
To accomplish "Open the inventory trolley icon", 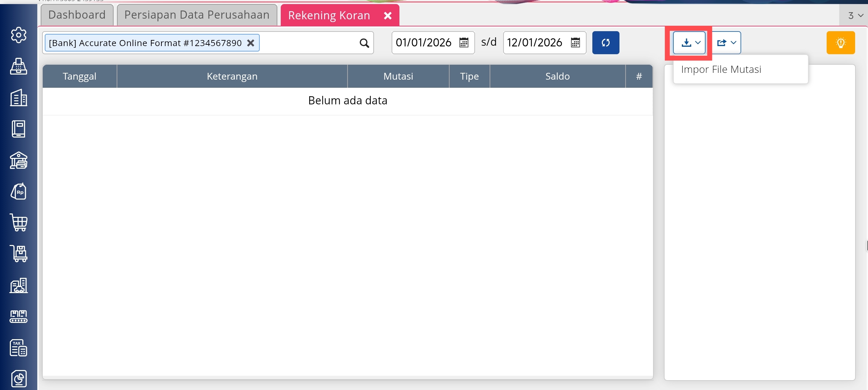I will tap(18, 253).
